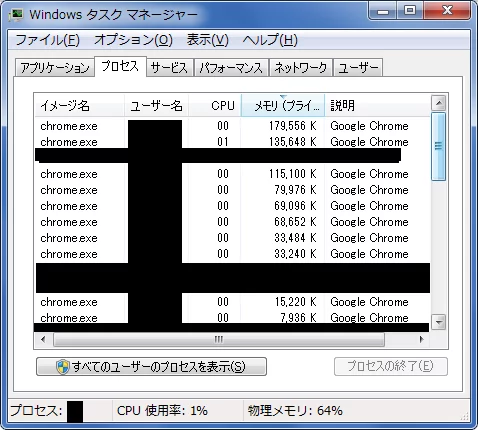Open the 表示(V) menu
The height and width of the screenshot is (430, 478).
tap(208, 40)
